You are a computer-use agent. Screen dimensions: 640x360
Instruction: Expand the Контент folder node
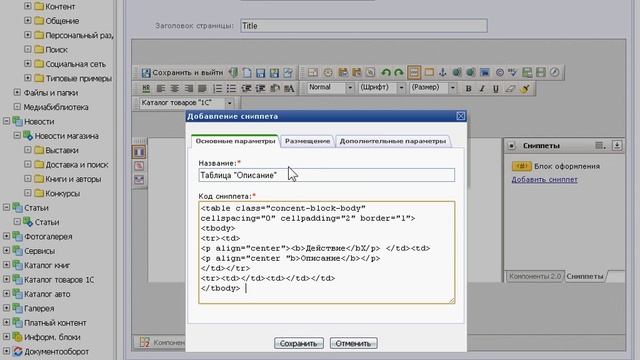(x=27, y=6)
